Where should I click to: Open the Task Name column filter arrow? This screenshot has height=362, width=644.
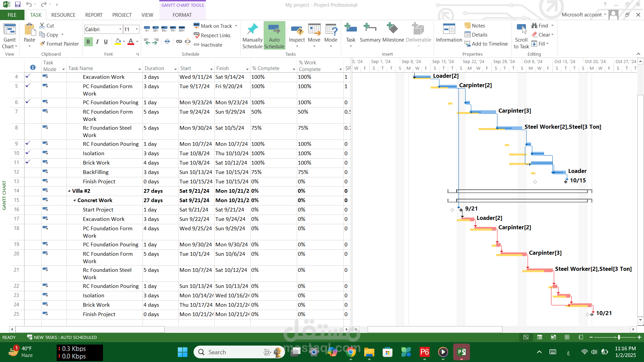pyautogui.click(x=140, y=69)
